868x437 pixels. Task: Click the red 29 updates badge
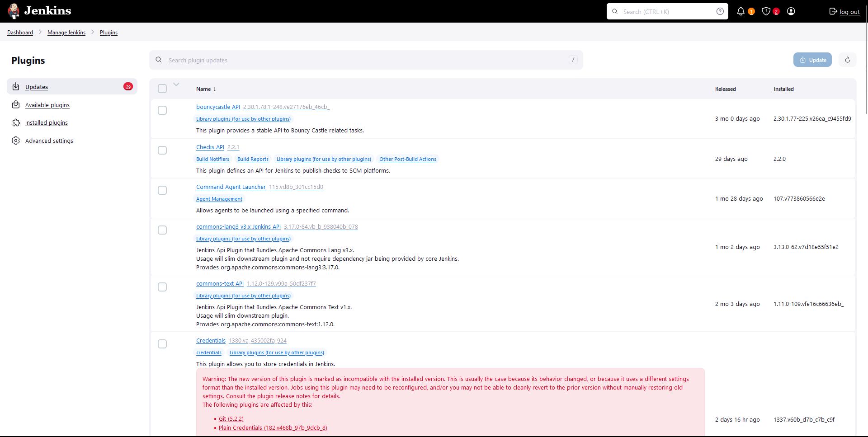pyautogui.click(x=128, y=86)
